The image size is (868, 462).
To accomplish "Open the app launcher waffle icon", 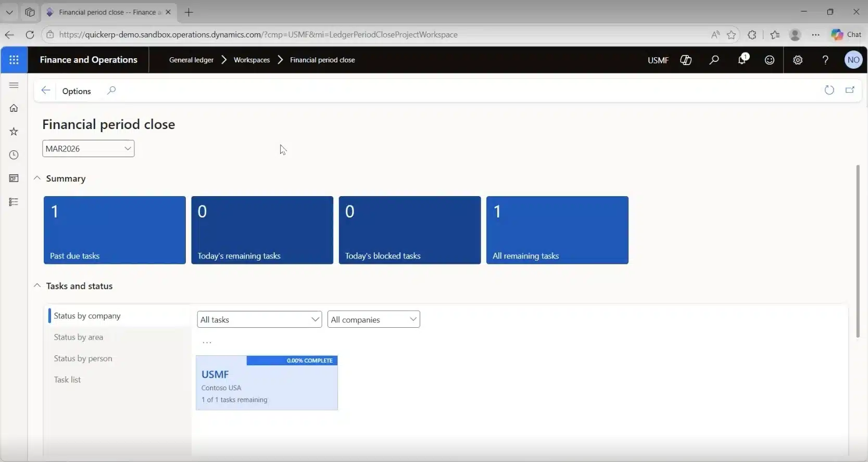I will [14, 60].
